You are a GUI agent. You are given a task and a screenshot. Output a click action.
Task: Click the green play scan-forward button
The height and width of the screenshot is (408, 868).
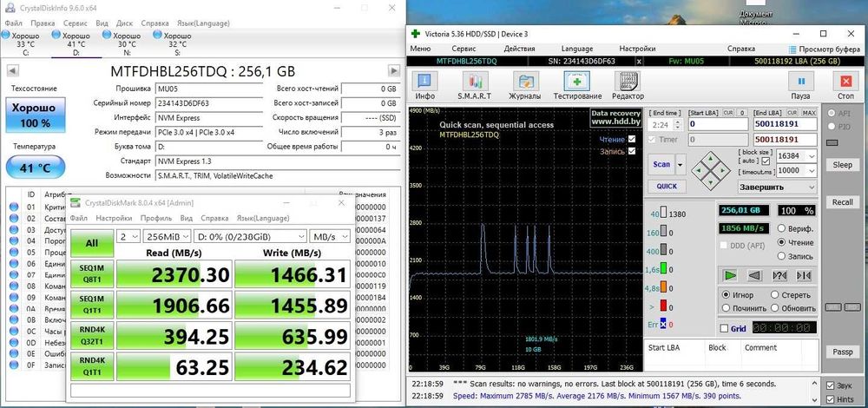pyautogui.click(x=730, y=275)
